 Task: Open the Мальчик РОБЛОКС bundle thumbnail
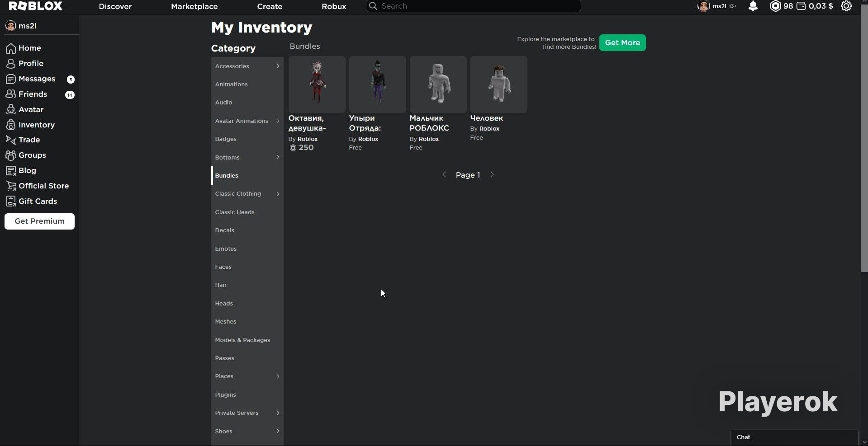pyautogui.click(x=438, y=85)
